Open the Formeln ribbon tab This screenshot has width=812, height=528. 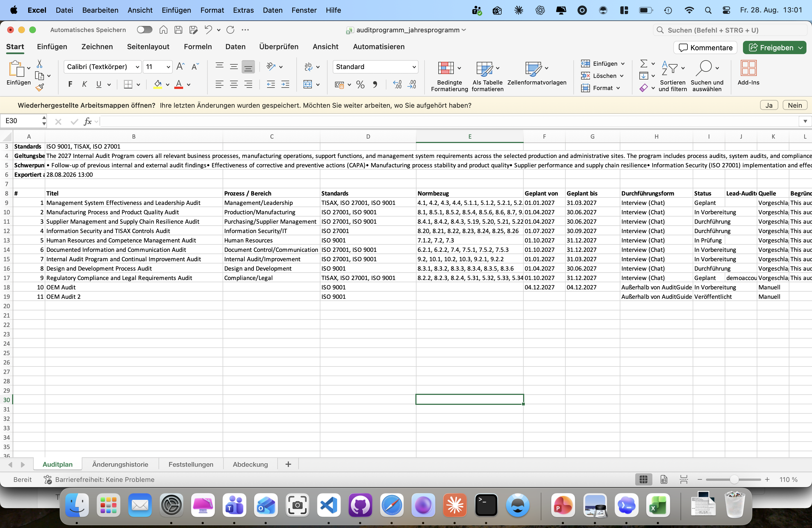(198, 47)
